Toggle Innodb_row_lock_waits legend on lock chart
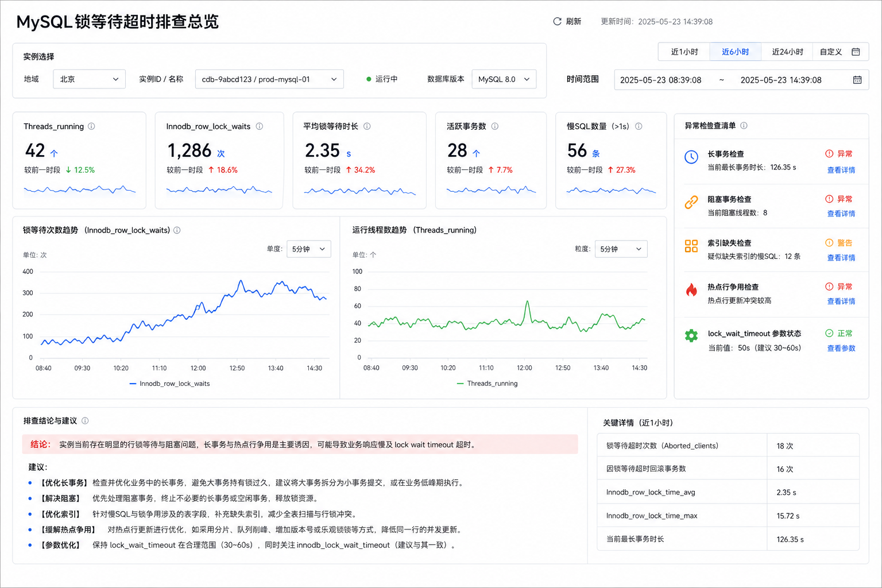Image resolution: width=882 pixels, height=588 pixels. click(170, 384)
